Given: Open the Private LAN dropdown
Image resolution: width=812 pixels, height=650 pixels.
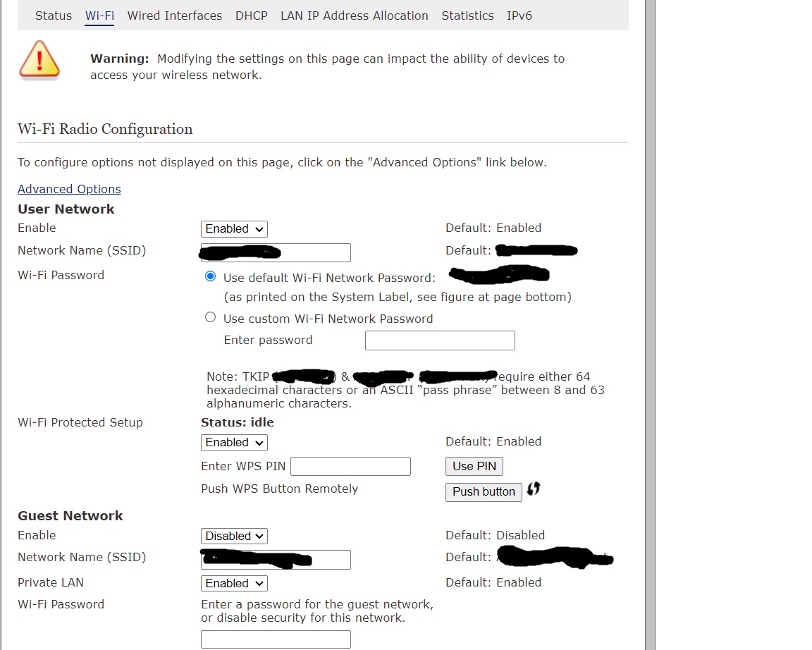Looking at the screenshot, I should pyautogui.click(x=233, y=583).
